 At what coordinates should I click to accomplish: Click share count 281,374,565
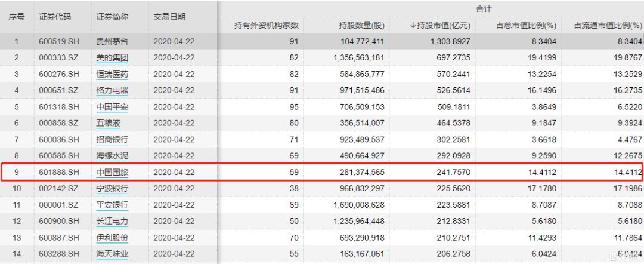[x=363, y=172]
